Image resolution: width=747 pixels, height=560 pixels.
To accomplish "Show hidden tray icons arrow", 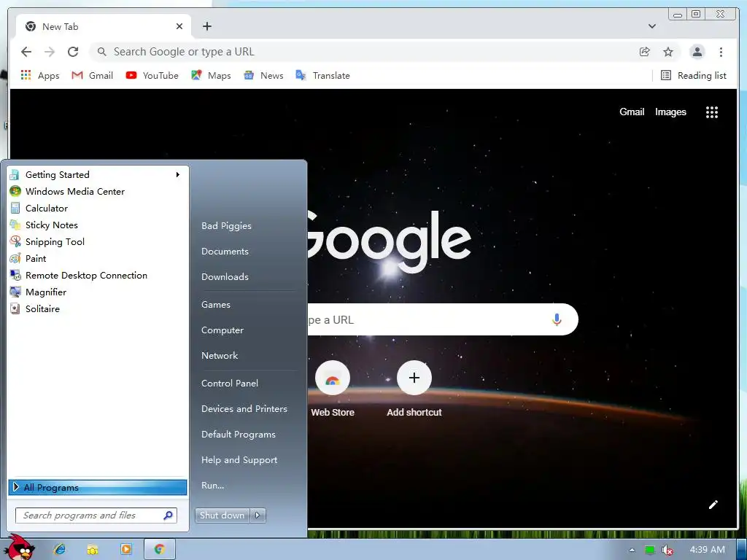I will tap(632, 550).
